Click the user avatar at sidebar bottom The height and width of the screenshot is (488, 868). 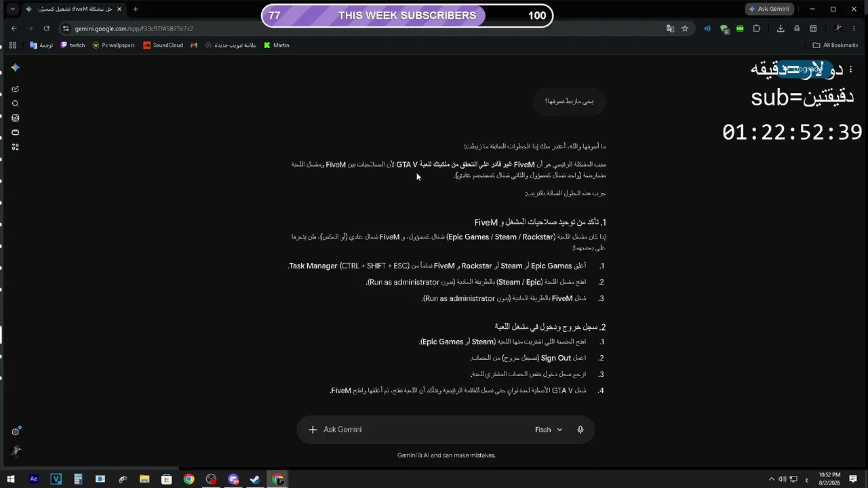pos(16,451)
